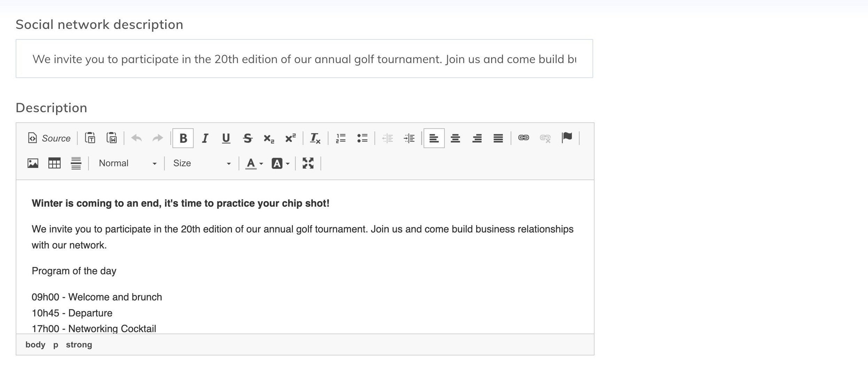Viewport: 868px width, 368px height.
Task: Toggle Underline formatting
Action: tap(226, 138)
